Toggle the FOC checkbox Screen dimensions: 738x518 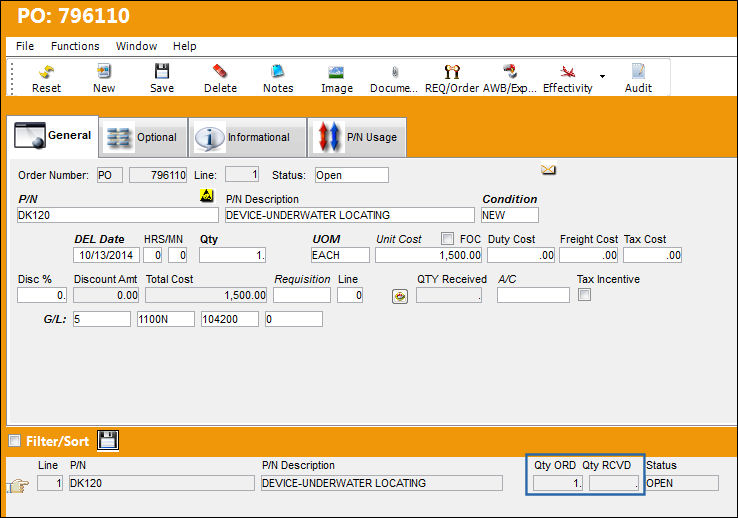pos(448,239)
